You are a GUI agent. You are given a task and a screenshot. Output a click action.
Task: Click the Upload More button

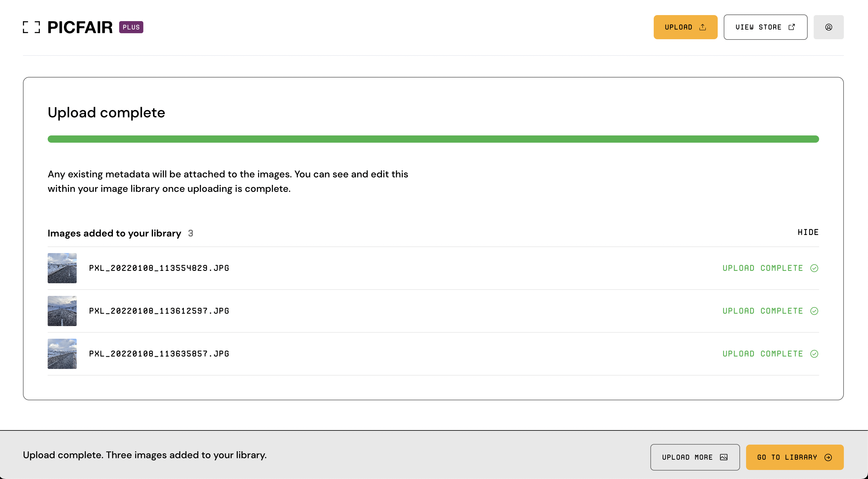695,457
